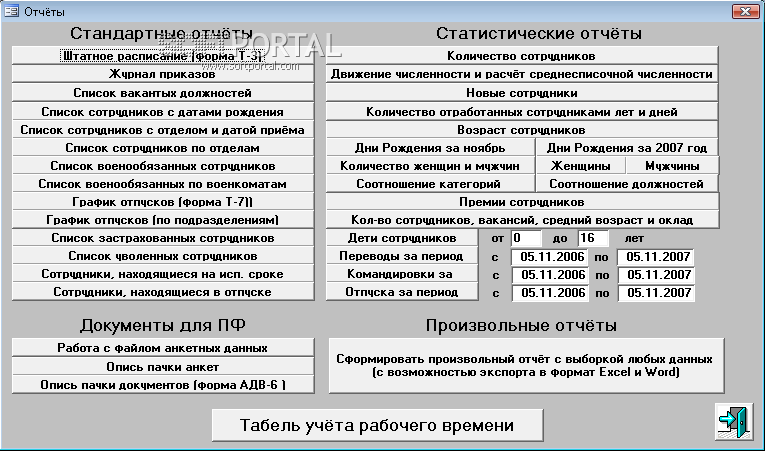Focus Командировки start date field
The image size is (765, 451).
click(x=550, y=275)
